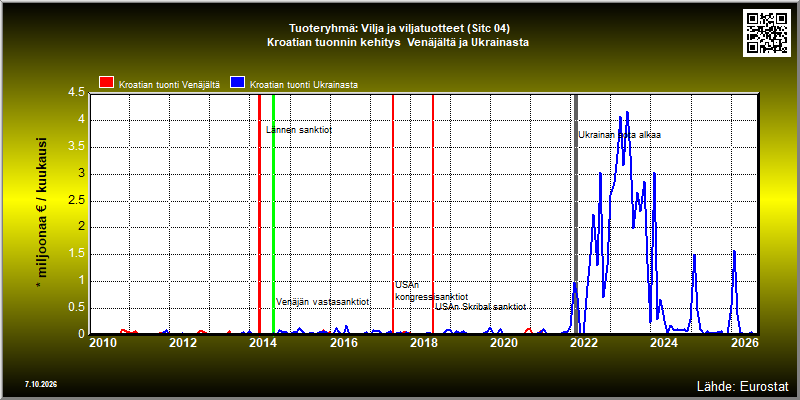Click the 'Lännen sanktiot' annotation
This screenshot has width=800, height=400.
299,130
